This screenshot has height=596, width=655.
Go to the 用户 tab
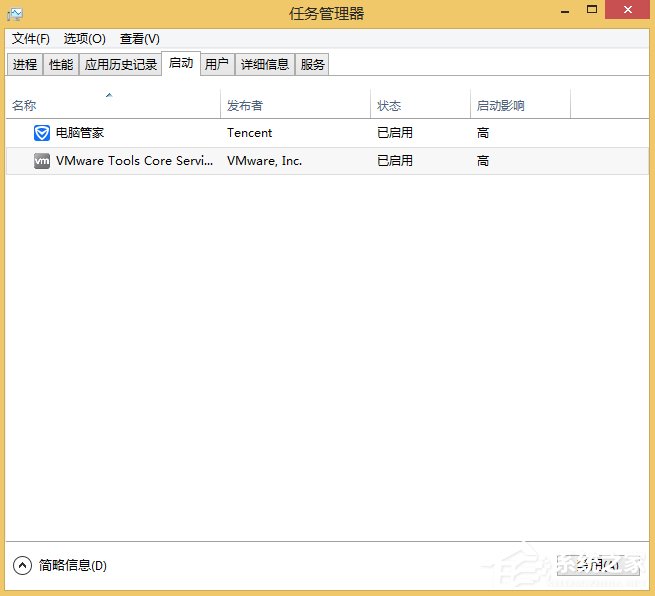tap(217, 64)
